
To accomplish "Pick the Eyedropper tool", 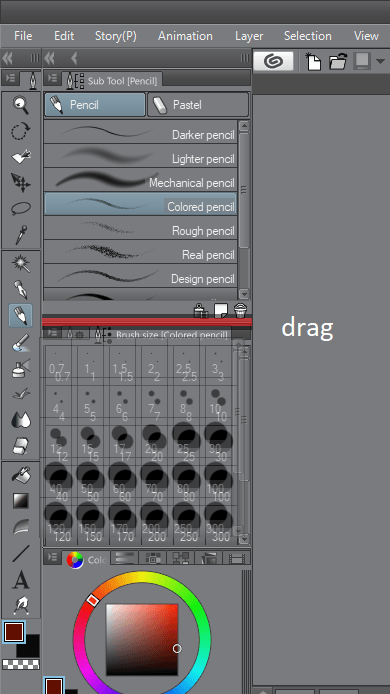I will (x=21, y=235).
